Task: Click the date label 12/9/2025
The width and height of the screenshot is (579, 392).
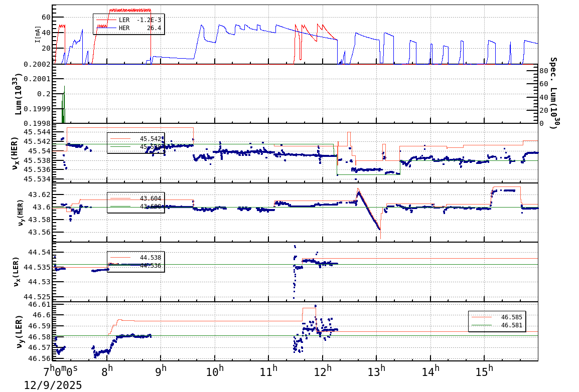Action: point(53,385)
